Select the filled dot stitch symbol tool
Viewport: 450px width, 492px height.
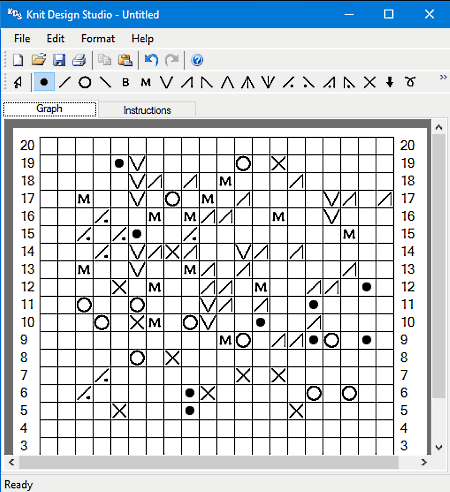tap(44, 82)
